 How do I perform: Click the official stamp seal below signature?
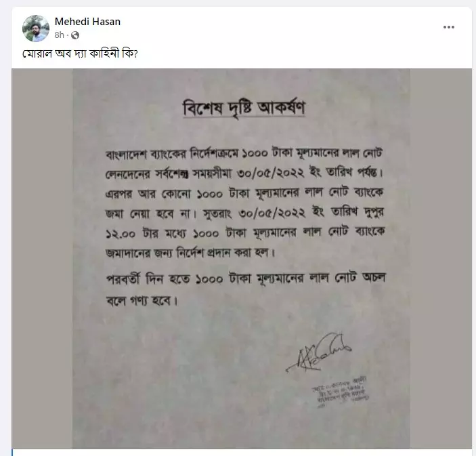(340, 392)
